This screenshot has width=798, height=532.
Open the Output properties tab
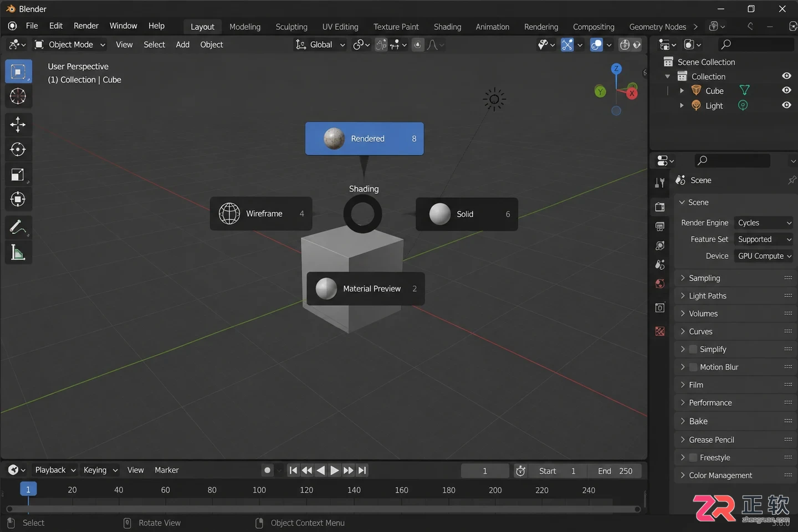tap(659, 226)
